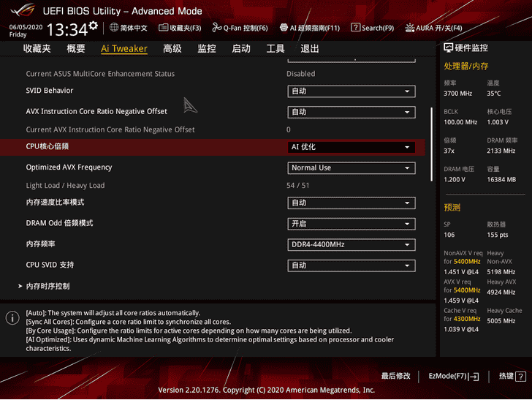Open Q-Fan 控制(F6) fan icon
Screen dimensions: 532x400
217,28
